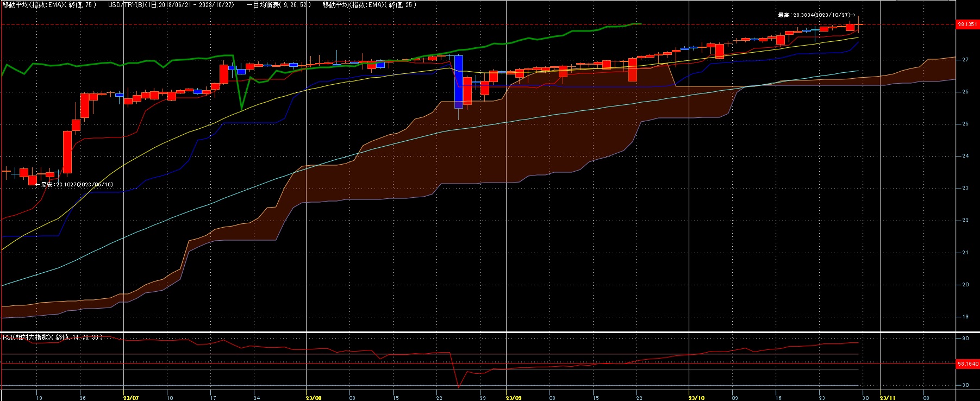Click the 25 price axis label
The image size is (980, 401).
[x=965, y=124]
